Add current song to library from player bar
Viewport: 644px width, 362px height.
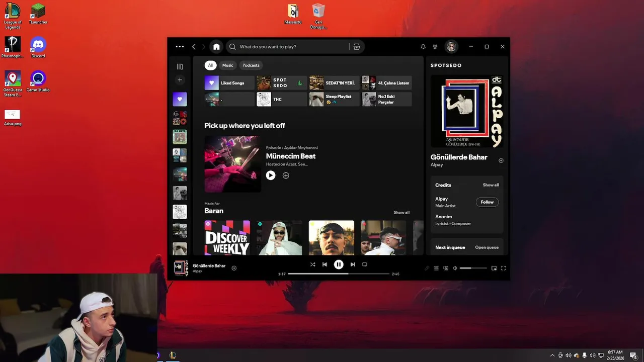pos(234,268)
